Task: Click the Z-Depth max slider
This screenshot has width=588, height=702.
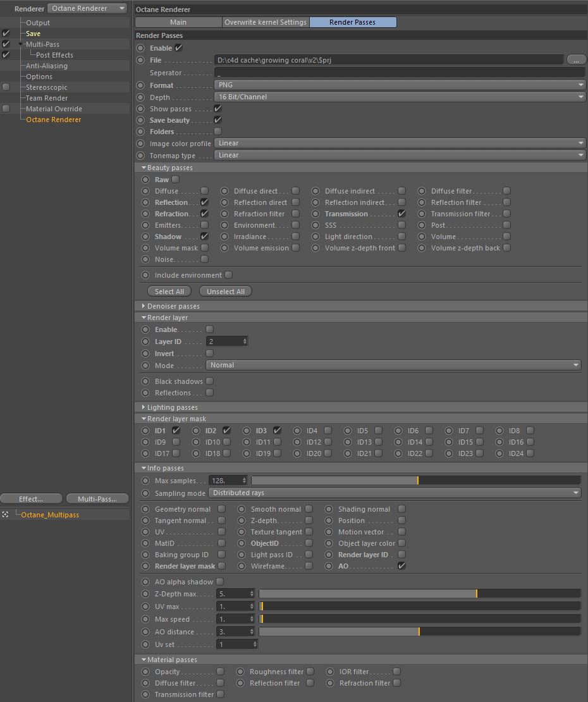Action: [x=419, y=594]
